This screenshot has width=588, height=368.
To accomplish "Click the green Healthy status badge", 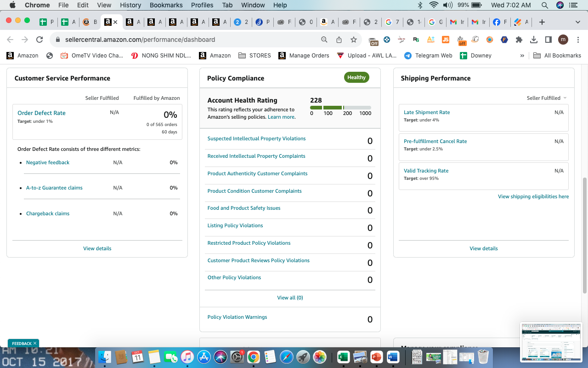I will click(356, 77).
